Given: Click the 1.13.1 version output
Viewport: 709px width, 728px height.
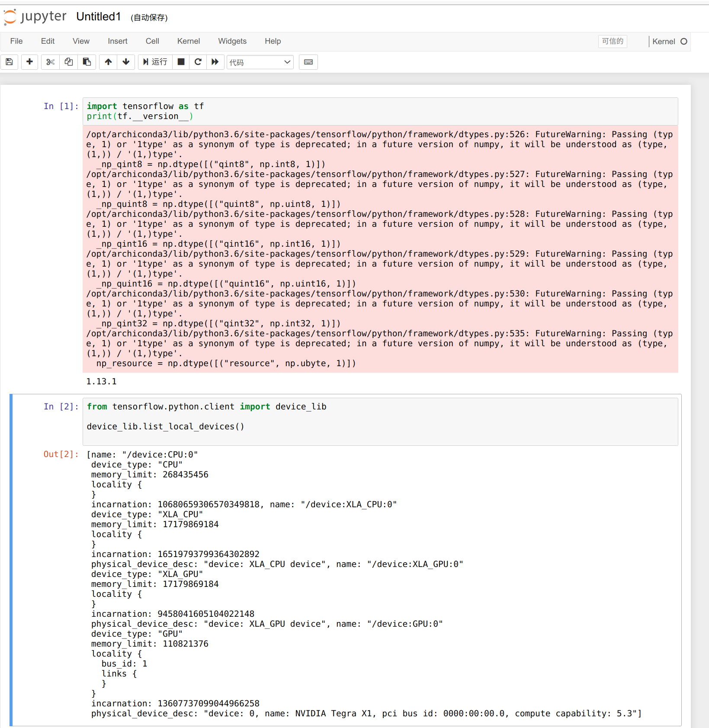Looking at the screenshot, I should click(x=101, y=381).
